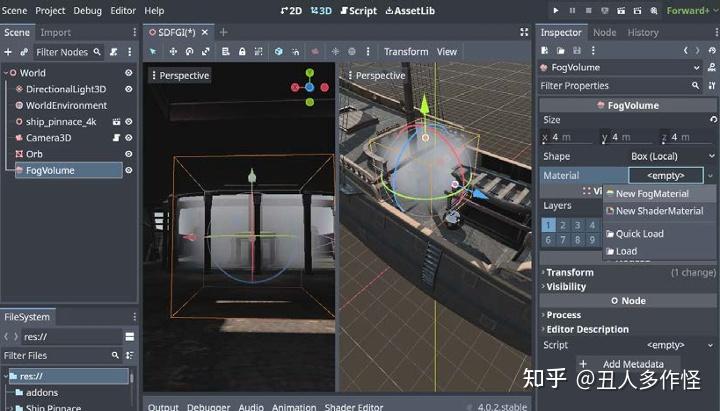Open the AssetLib workspace
Image resolution: width=720 pixels, height=411 pixels.
pos(410,11)
